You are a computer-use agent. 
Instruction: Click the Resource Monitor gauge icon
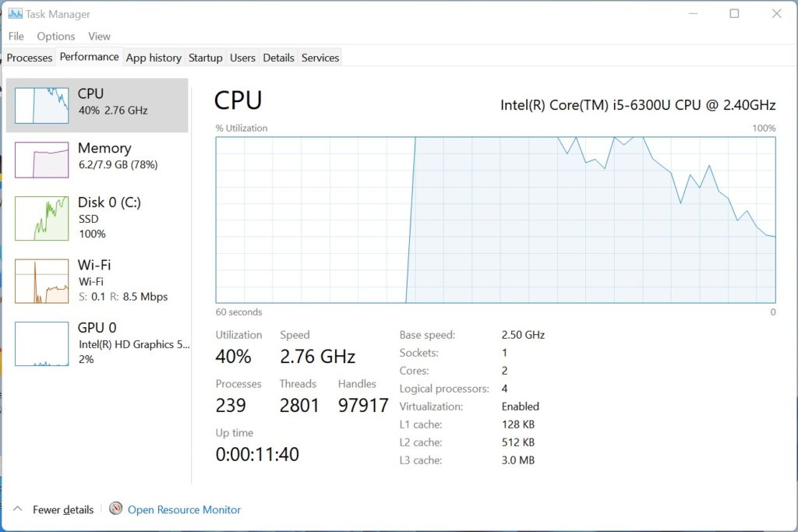tap(116, 509)
